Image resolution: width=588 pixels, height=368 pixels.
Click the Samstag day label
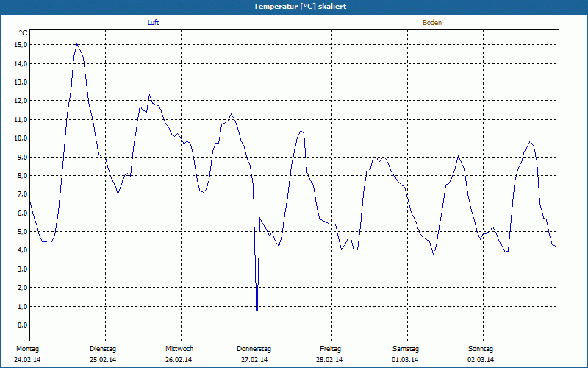click(x=406, y=349)
